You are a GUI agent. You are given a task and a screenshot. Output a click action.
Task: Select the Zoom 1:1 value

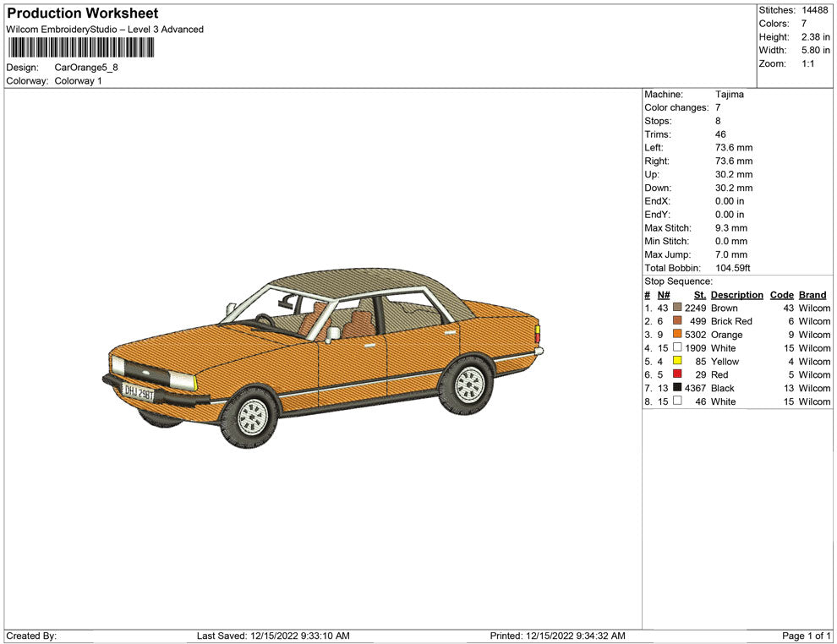coord(807,64)
